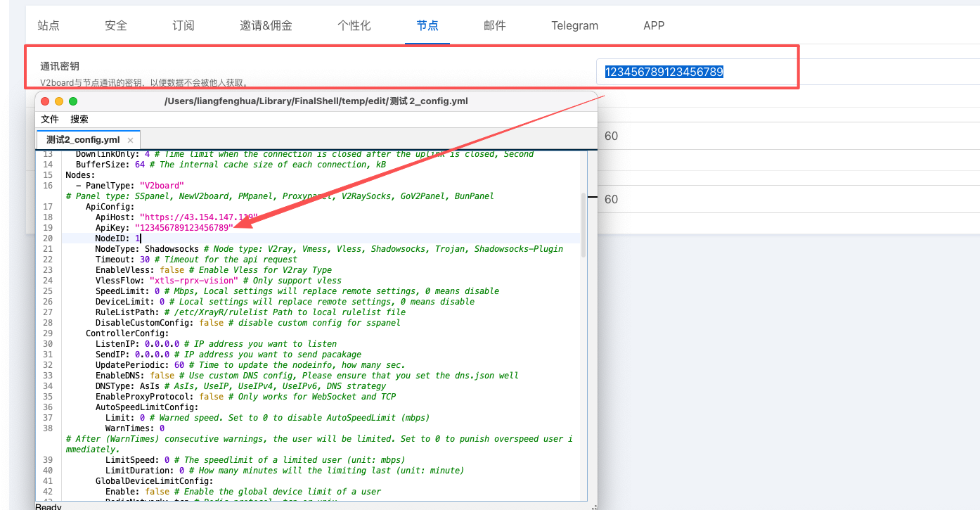
Task: Open the 订阅 settings tab
Action: pos(183,25)
